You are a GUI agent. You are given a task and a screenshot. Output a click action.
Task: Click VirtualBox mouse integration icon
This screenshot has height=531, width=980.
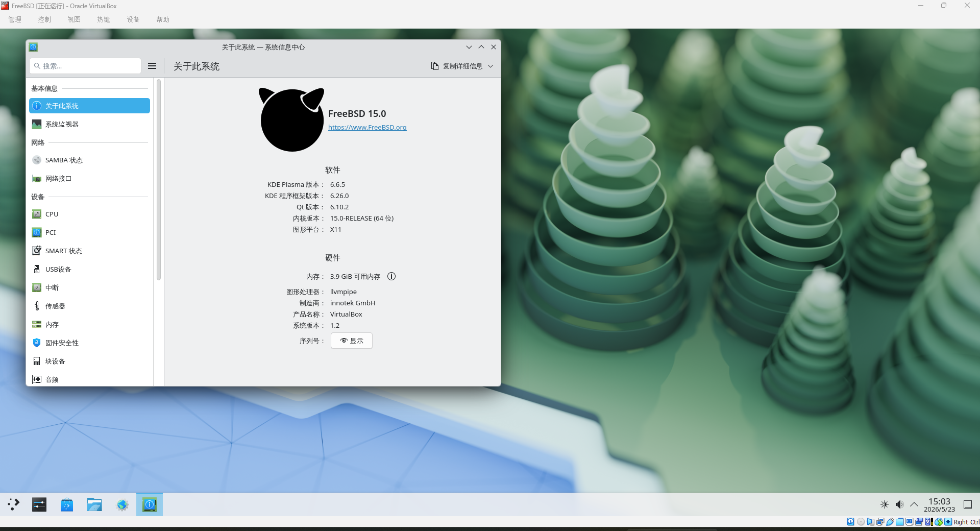[938, 522]
